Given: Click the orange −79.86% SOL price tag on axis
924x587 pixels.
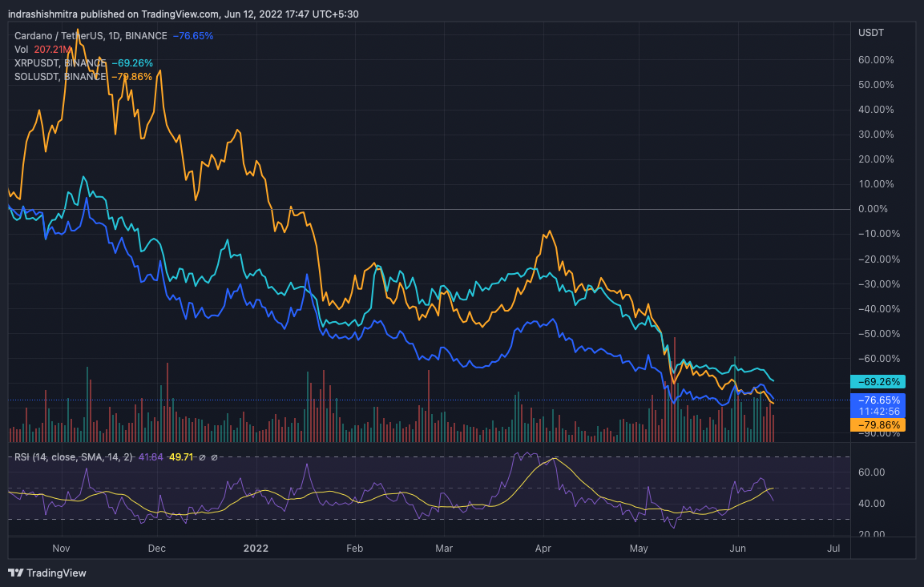Looking at the screenshot, I should pyautogui.click(x=878, y=424).
